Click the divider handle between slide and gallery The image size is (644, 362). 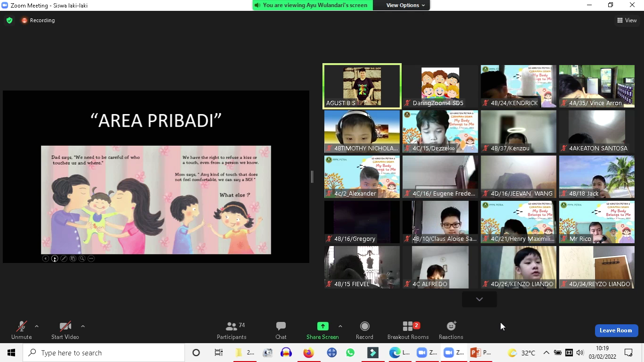(x=312, y=177)
